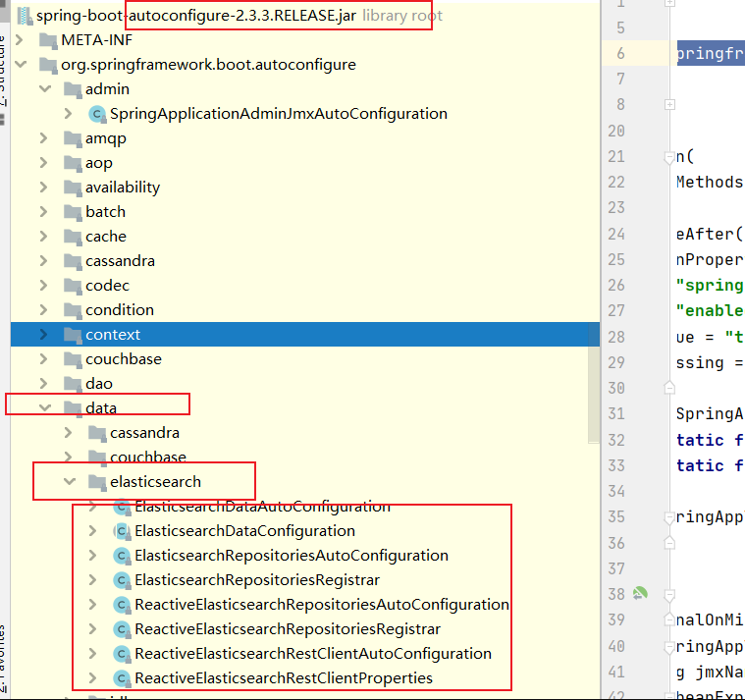Select the context package row
The height and width of the screenshot is (700, 745).
point(305,335)
